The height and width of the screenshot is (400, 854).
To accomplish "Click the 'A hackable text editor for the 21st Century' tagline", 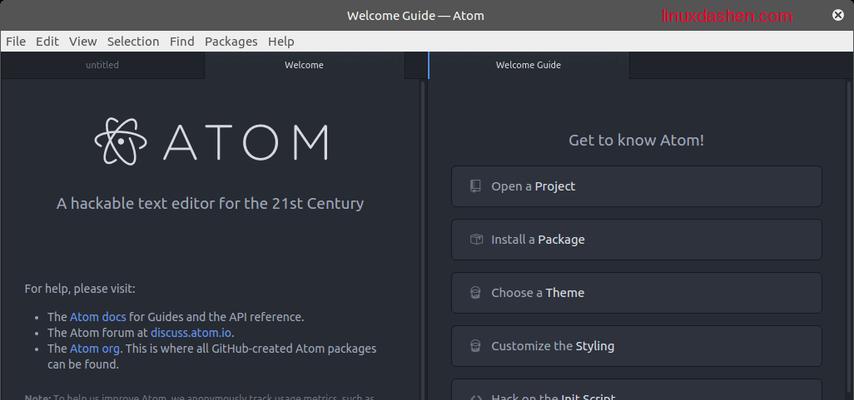I will click(x=210, y=203).
